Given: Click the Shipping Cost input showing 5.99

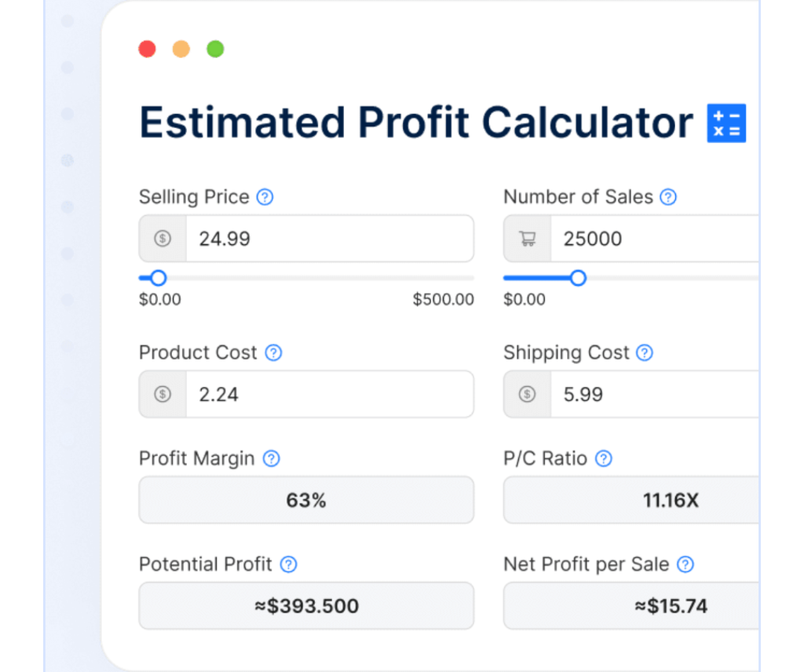Looking at the screenshot, I should (x=652, y=394).
